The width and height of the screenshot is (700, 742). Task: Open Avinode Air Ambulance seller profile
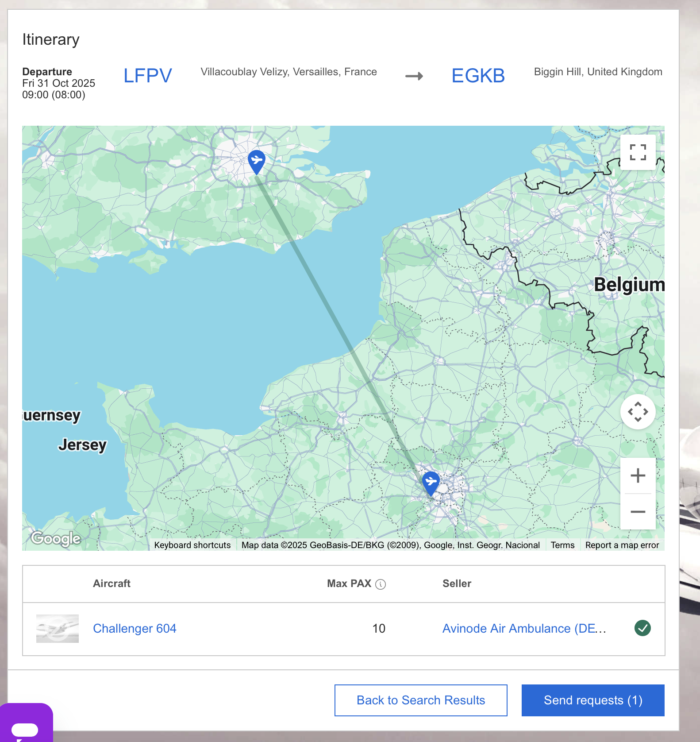tap(524, 628)
